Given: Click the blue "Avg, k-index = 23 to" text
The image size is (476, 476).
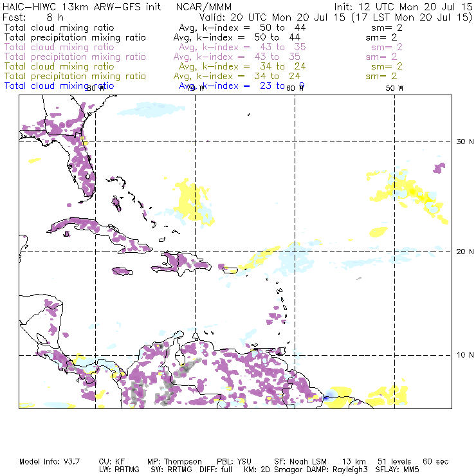Looking at the screenshot, I should pyautogui.click(x=232, y=86).
